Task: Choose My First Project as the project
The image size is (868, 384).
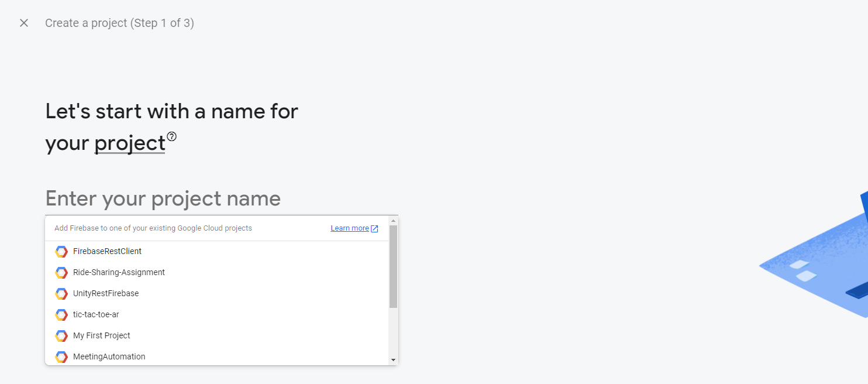Action: point(102,335)
